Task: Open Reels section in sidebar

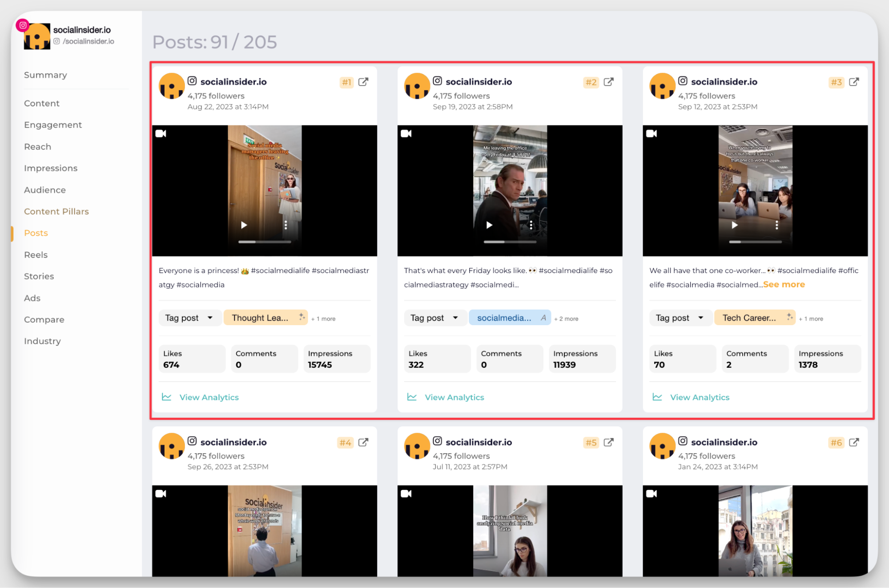Action: (x=36, y=255)
